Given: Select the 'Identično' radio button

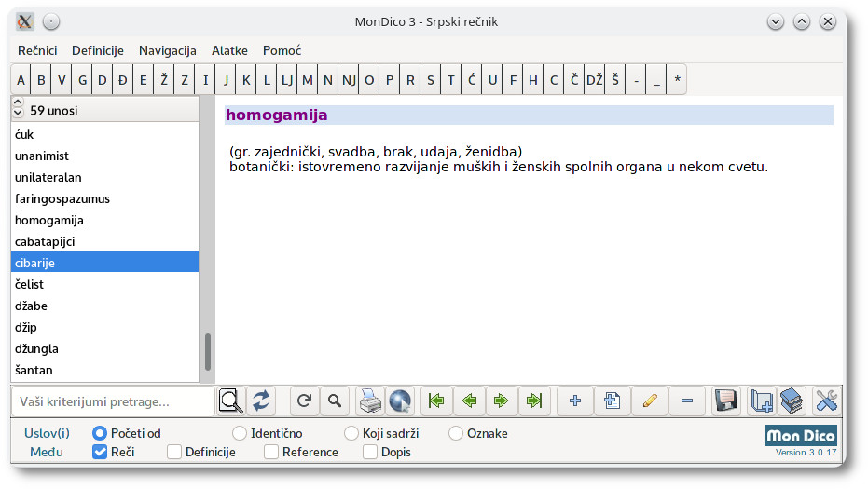Looking at the screenshot, I should point(239,433).
